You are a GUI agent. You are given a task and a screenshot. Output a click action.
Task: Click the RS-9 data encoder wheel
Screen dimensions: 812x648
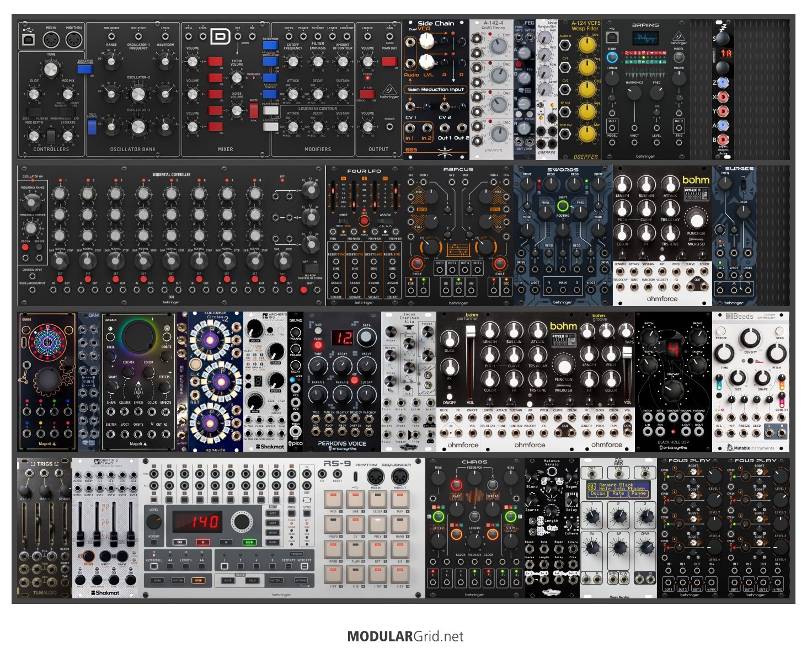(241, 521)
